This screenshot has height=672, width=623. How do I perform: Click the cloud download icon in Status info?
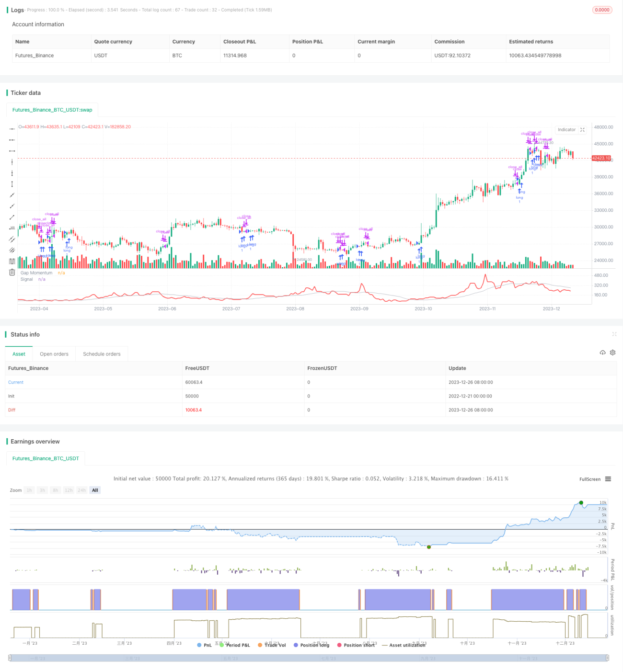[602, 353]
